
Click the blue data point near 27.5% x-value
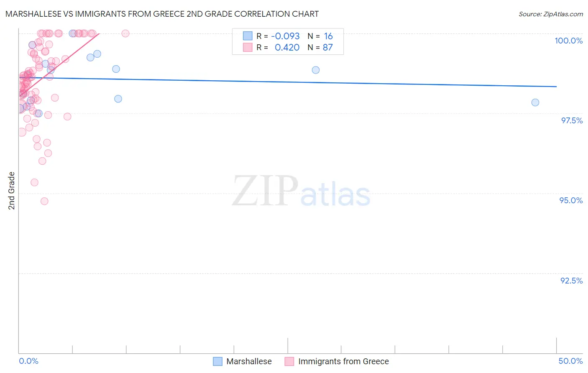pyautogui.click(x=316, y=70)
